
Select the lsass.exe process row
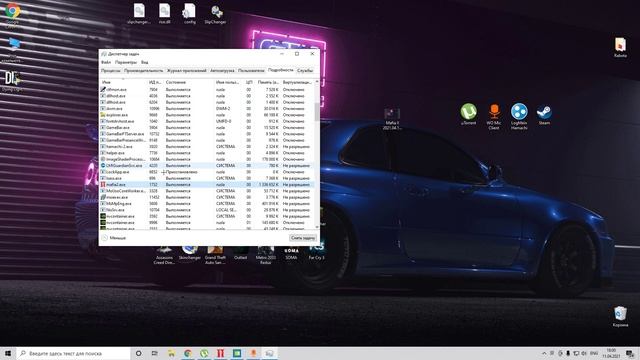coord(207,178)
